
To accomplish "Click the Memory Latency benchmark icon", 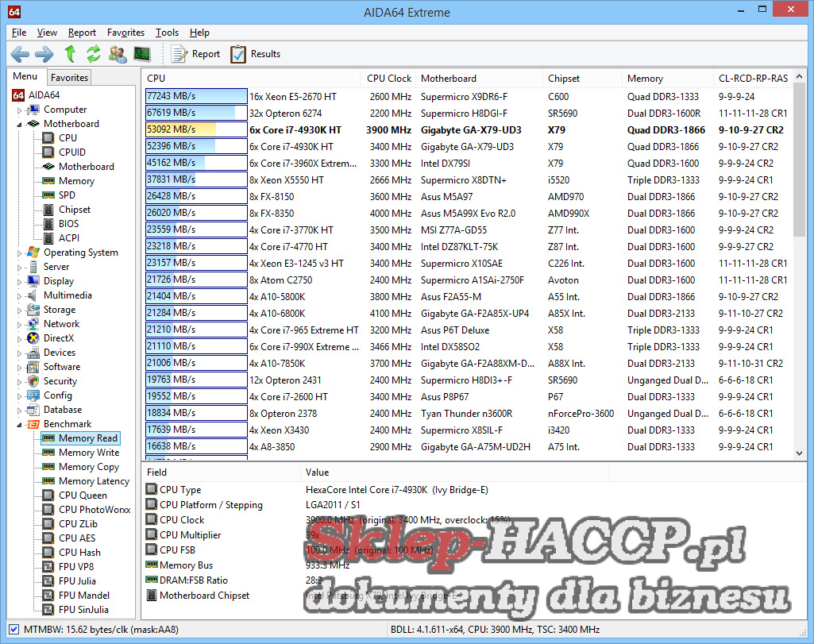I will tap(48, 481).
